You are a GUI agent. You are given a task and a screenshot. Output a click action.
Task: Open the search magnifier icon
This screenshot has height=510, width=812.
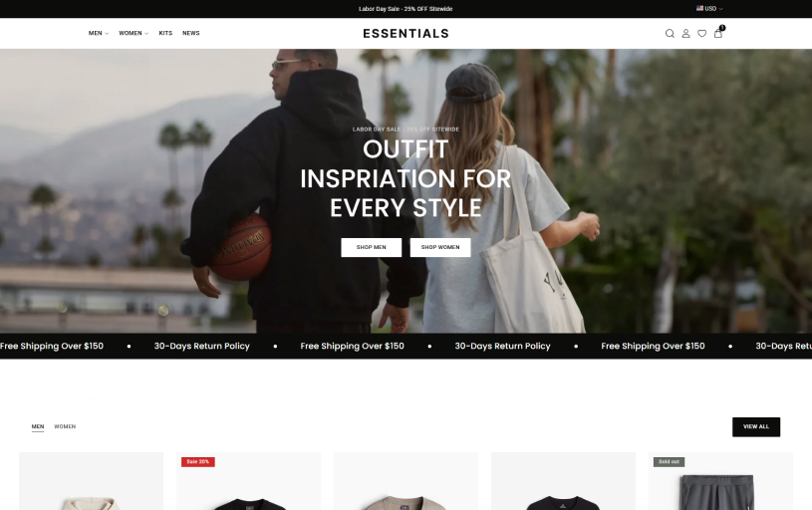point(670,34)
